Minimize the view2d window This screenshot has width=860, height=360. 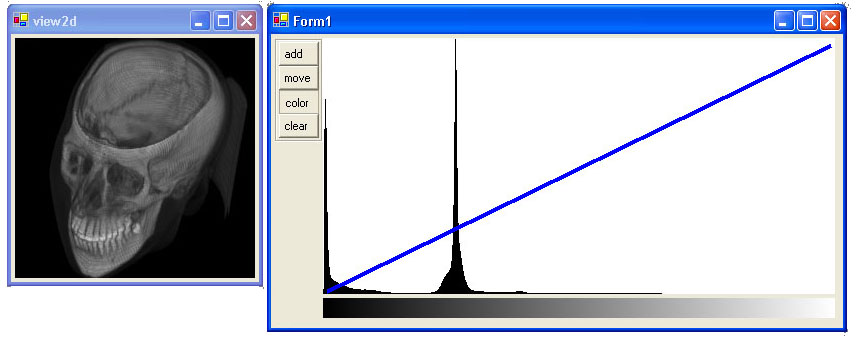point(200,21)
